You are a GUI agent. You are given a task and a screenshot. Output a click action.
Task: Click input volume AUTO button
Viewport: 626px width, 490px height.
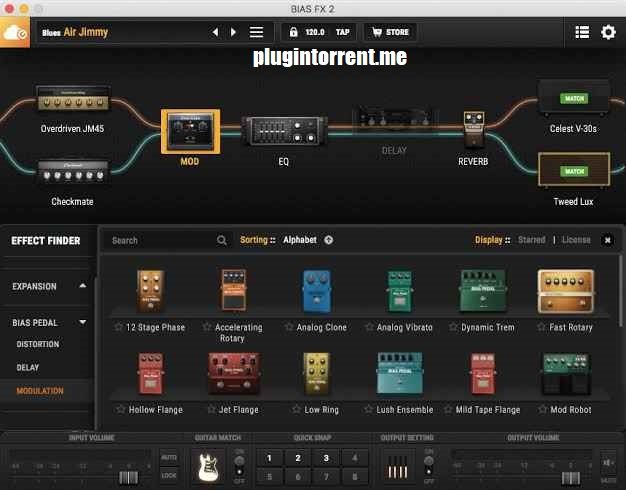168,457
